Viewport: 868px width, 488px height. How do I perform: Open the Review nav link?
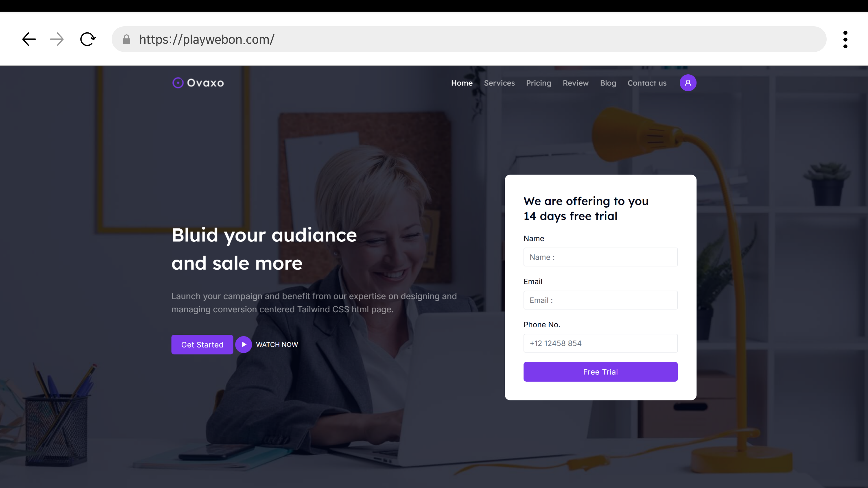(x=576, y=83)
